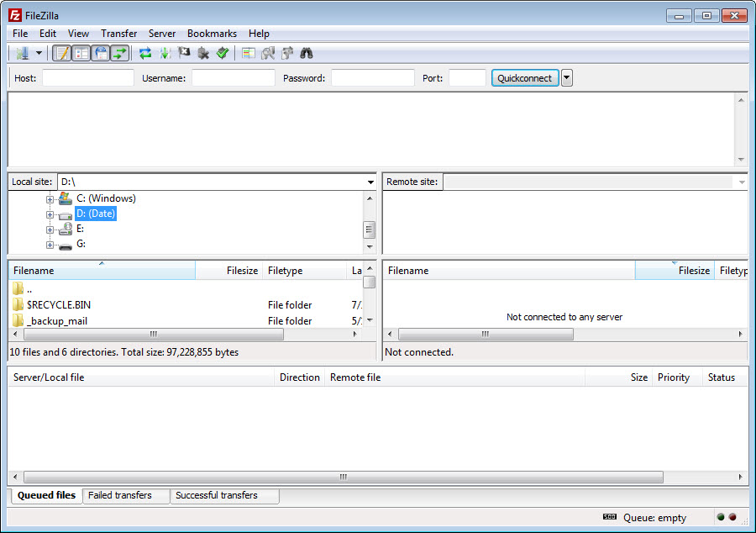This screenshot has height=533, width=756.
Task: Search for remote files with the binoculars icon
Action: (306, 52)
